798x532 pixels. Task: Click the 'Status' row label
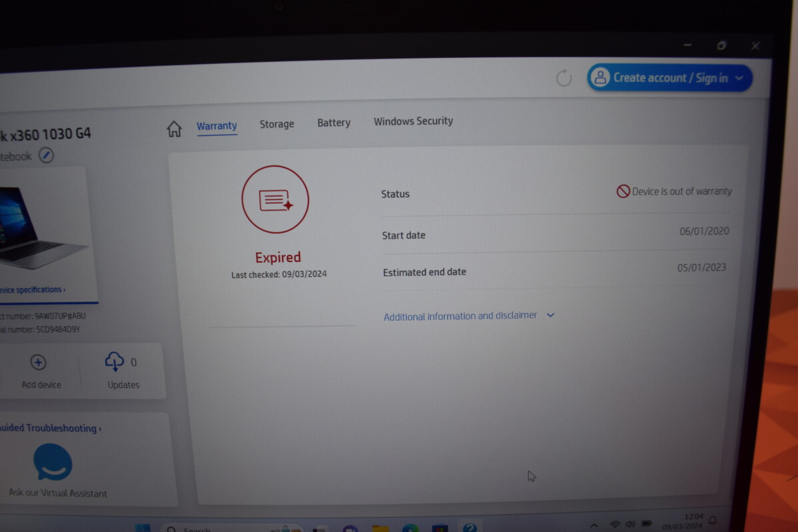(395, 194)
